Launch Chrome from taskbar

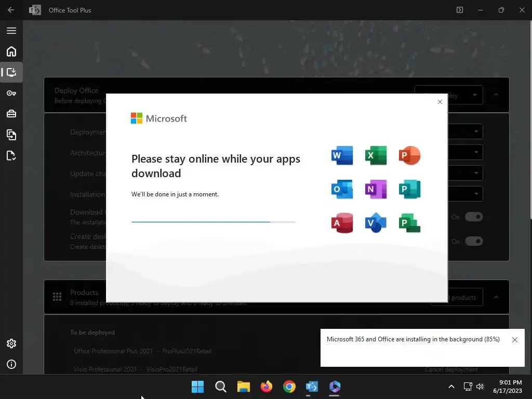(x=289, y=387)
